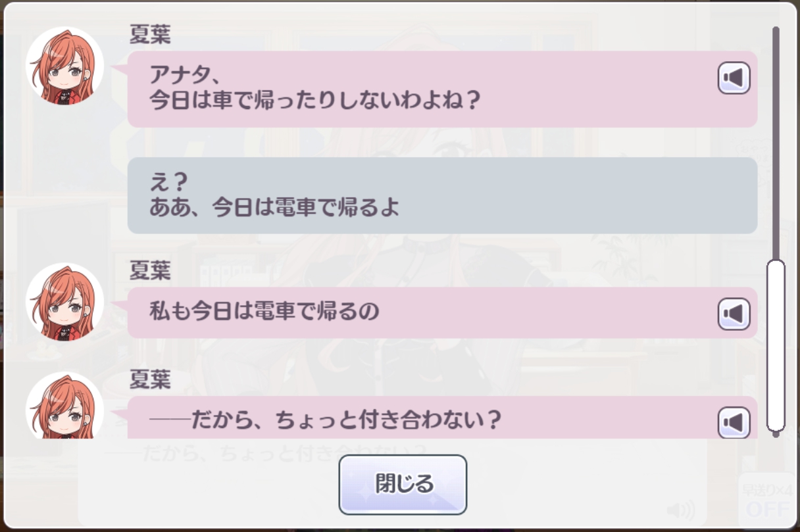Click 夏葉's partially visible avatar at the log bottom
This screenshot has width=800, height=532.
[x=64, y=406]
